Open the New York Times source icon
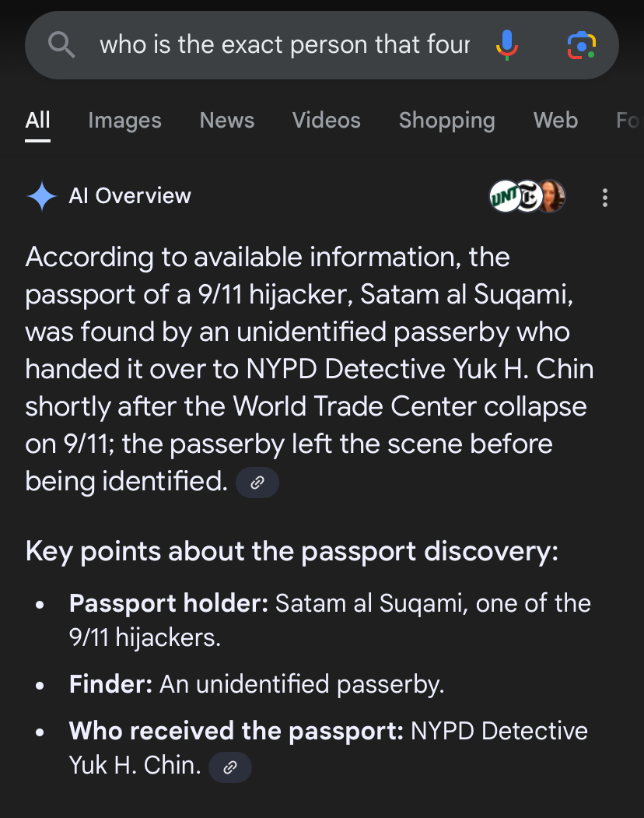 (528, 196)
